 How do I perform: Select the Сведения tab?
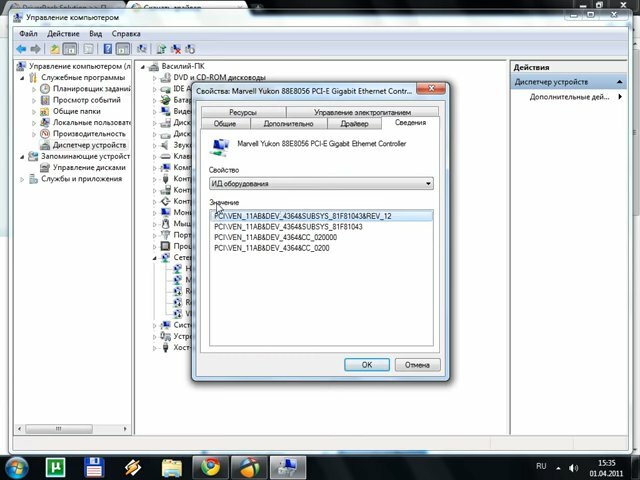pos(410,122)
